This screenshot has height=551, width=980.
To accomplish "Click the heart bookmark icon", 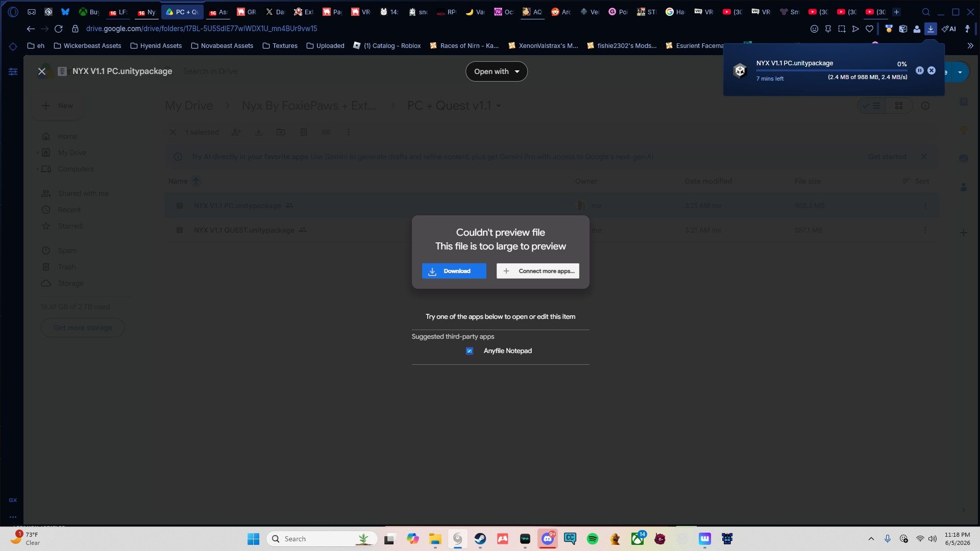I will pos(869,29).
